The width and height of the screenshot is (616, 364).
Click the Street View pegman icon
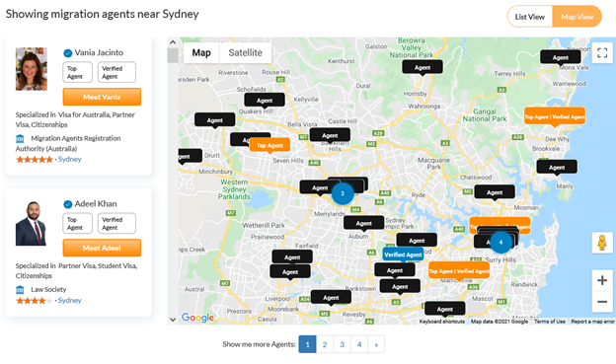point(602,243)
